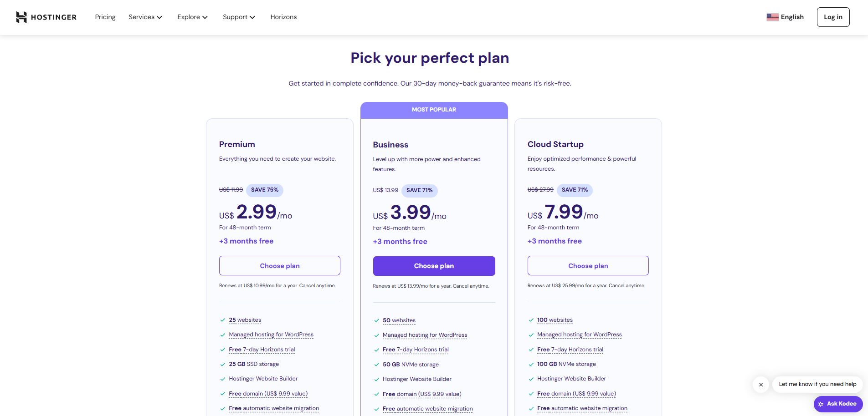Choose the Premium plan
The width and height of the screenshot is (868, 416).
tap(279, 266)
